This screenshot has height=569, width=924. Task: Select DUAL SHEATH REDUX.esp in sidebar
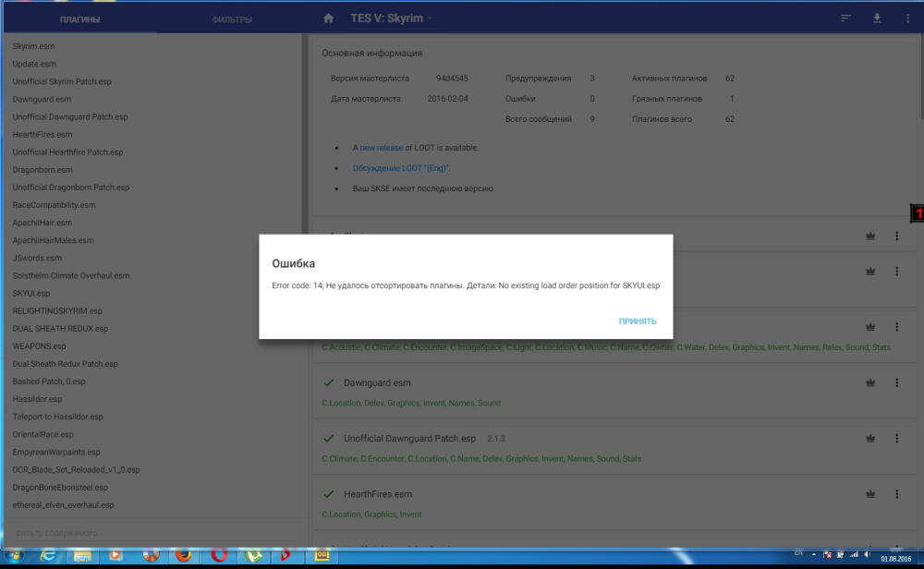(60, 329)
